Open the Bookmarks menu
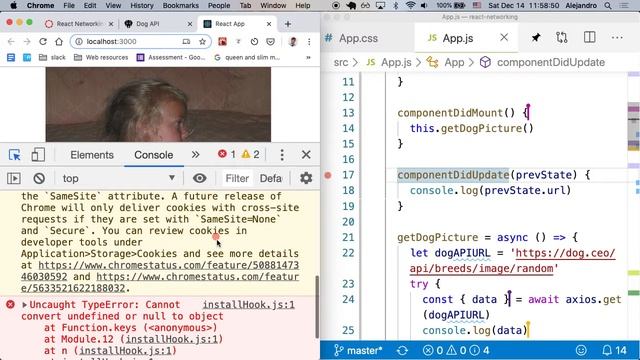 [x=180, y=5]
